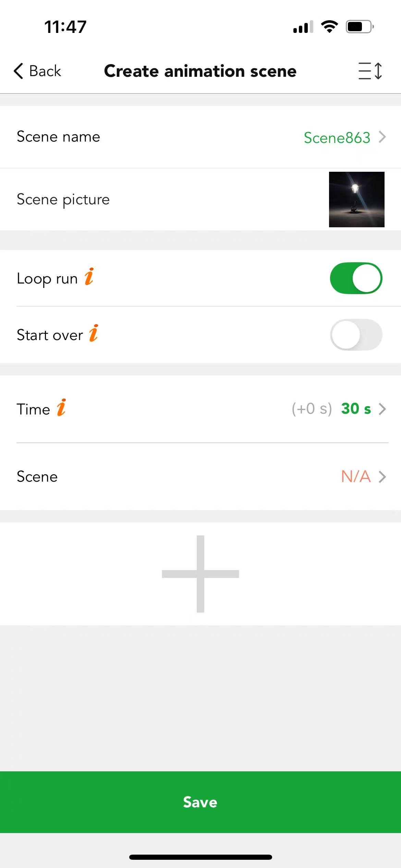
Task: Tap the battery status icon
Action: 360,27
